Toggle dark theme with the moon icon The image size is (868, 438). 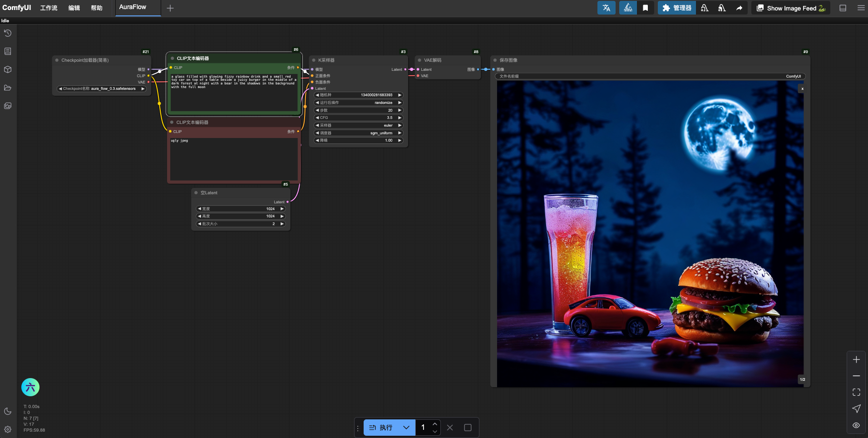8,411
